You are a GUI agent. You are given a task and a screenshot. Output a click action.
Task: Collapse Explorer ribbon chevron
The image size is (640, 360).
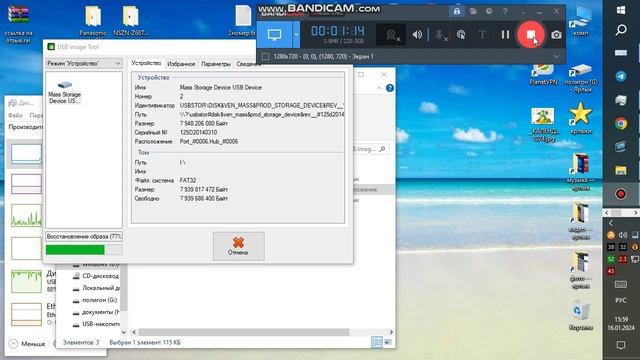coord(379,88)
